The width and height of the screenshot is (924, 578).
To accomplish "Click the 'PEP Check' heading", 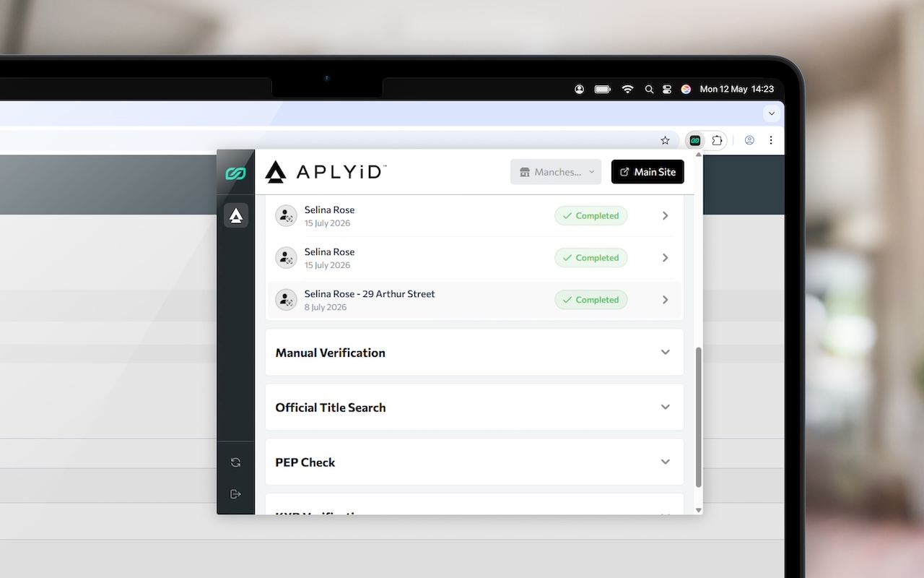I will (305, 462).
